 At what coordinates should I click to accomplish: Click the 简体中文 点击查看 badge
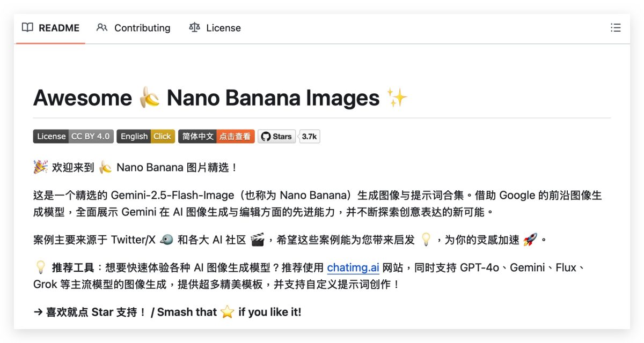tap(216, 136)
